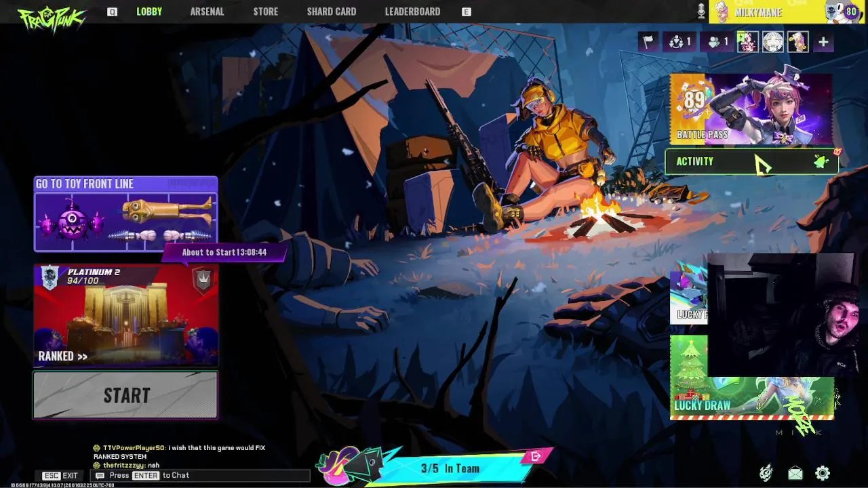Click the chat bubble icon
The height and width of the screenshot is (488, 868).
(100, 476)
